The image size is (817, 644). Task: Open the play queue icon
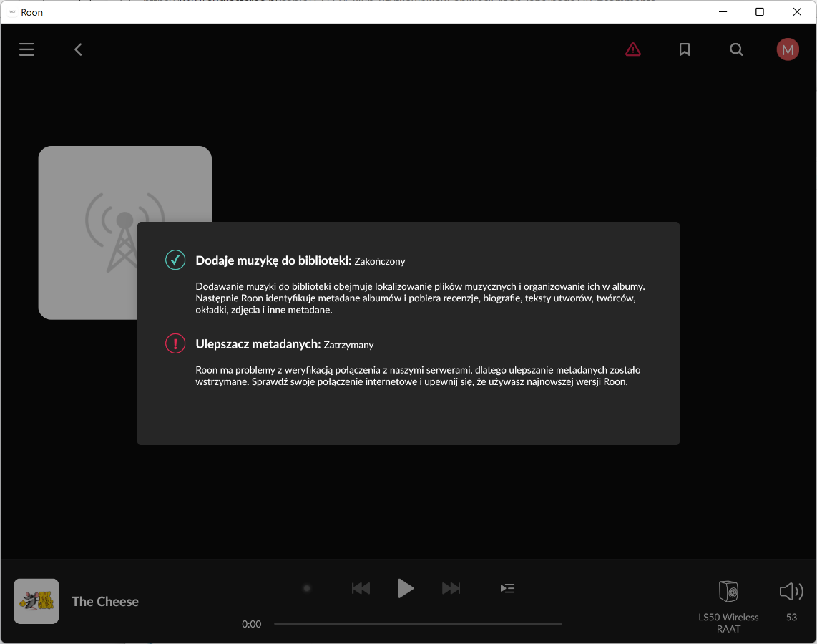507,588
